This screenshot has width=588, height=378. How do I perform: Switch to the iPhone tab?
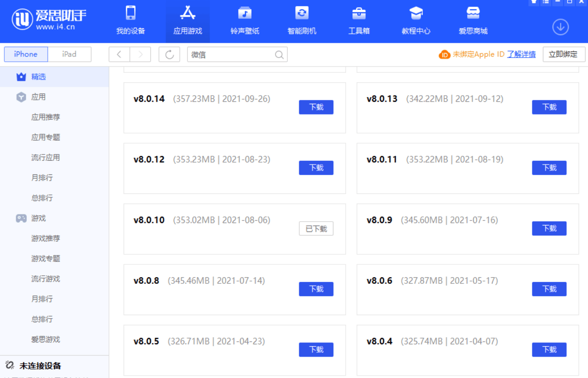tap(26, 54)
